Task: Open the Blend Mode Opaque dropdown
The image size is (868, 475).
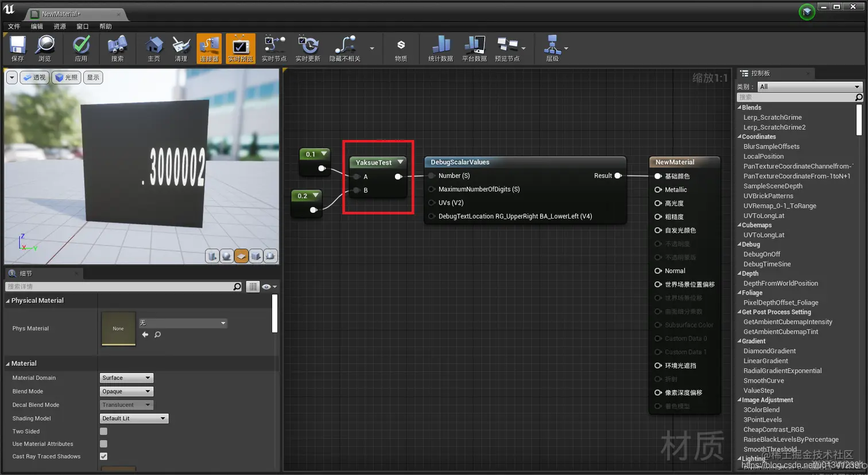Action: coord(126,391)
